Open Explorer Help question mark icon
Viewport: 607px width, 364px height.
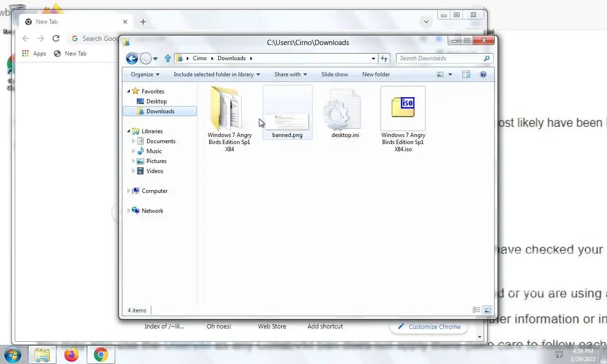[483, 74]
